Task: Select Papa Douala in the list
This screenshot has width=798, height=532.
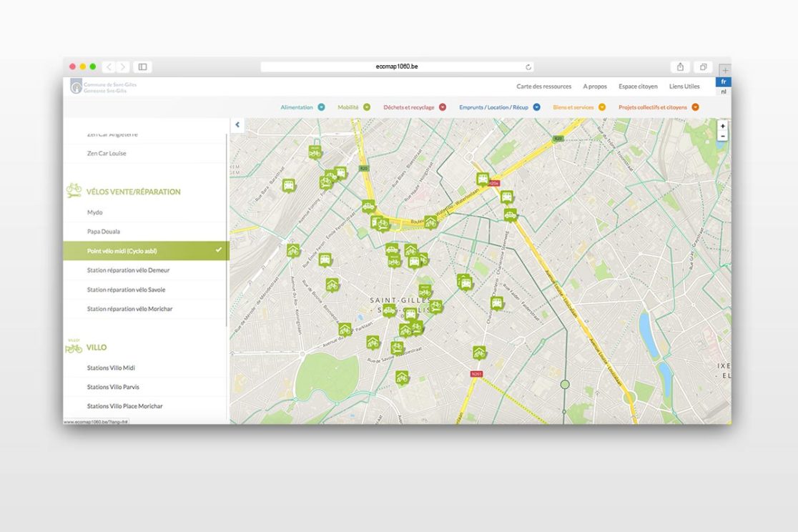Action: coord(104,232)
